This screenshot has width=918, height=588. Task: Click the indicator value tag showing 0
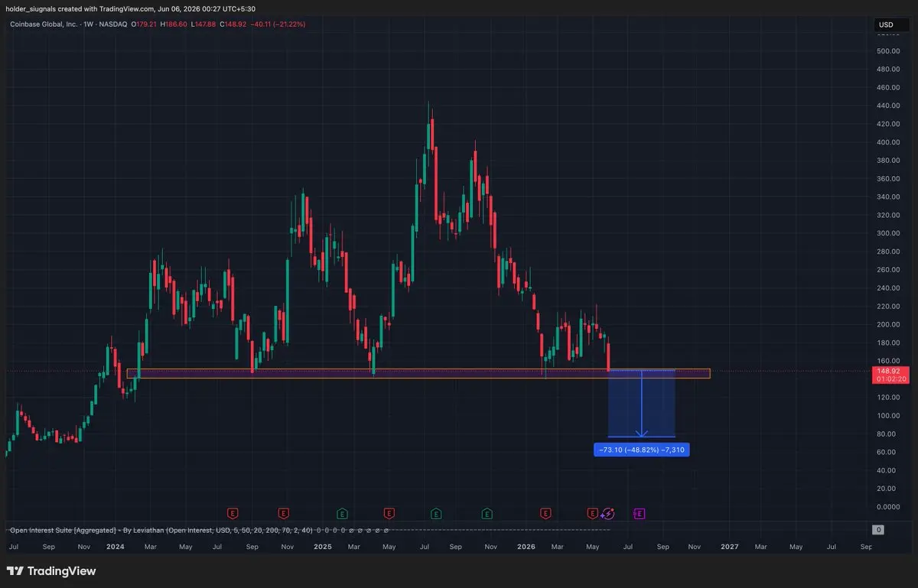point(879,530)
